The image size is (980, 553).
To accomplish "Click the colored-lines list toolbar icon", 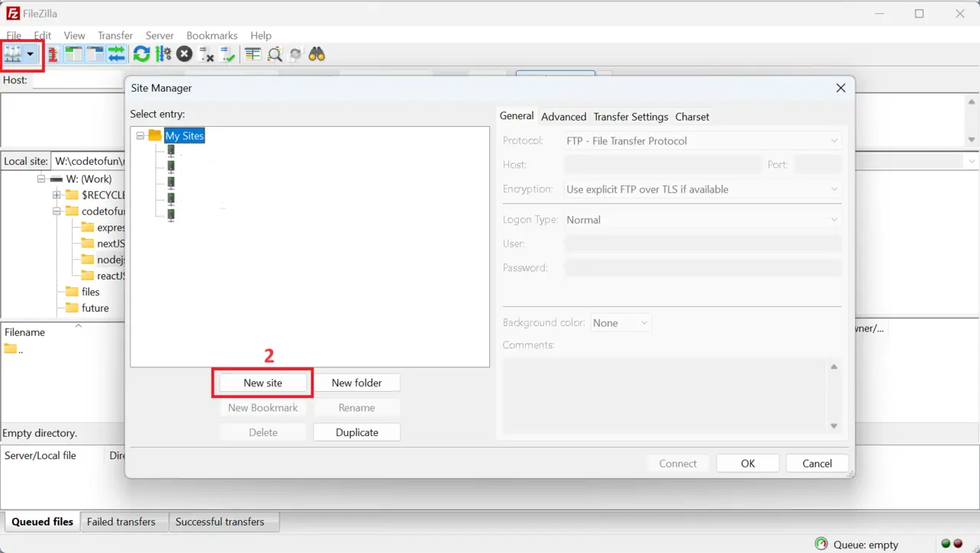I will 253,54.
